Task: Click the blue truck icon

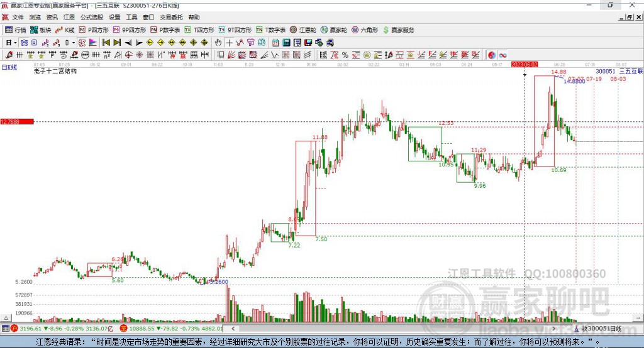Action: tap(330, 43)
